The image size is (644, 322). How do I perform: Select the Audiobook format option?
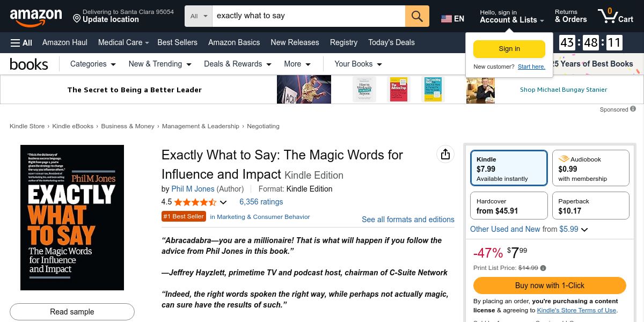pyautogui.click(x=590, y=169)
